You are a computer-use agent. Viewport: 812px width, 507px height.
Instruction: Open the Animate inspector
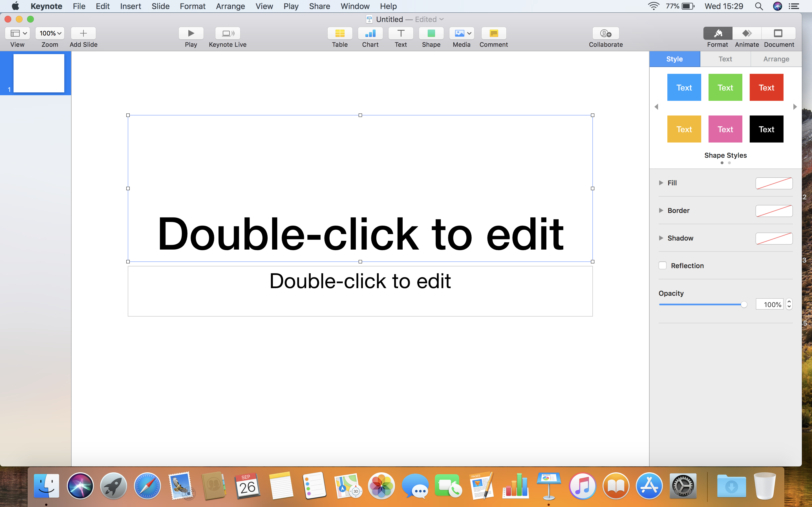coord(747,33)
